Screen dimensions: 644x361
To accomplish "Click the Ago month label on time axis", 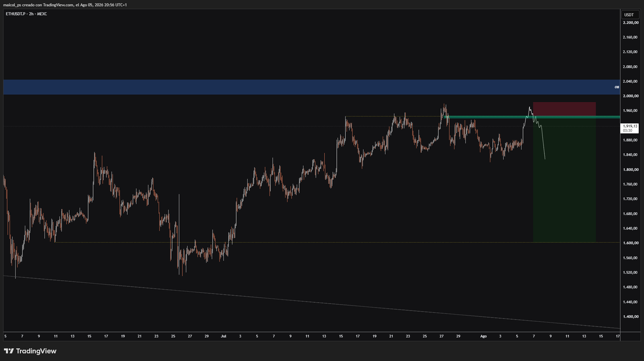I will click(484, 336).
